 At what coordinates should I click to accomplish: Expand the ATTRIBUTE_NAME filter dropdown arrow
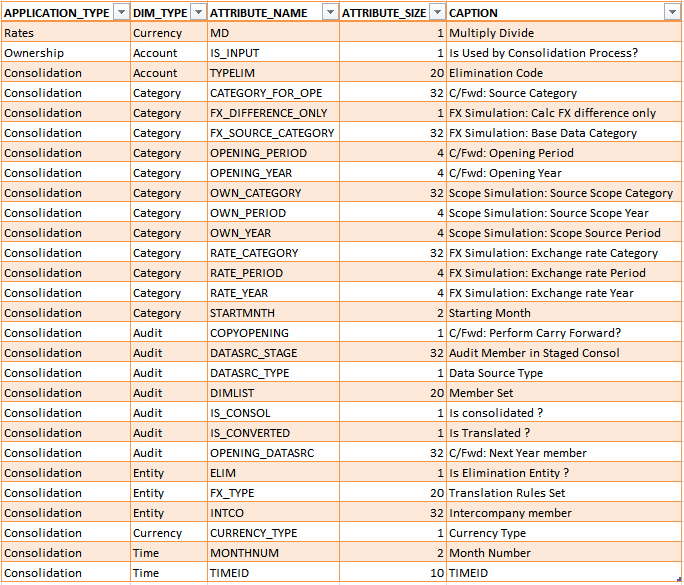coord(329,12)
